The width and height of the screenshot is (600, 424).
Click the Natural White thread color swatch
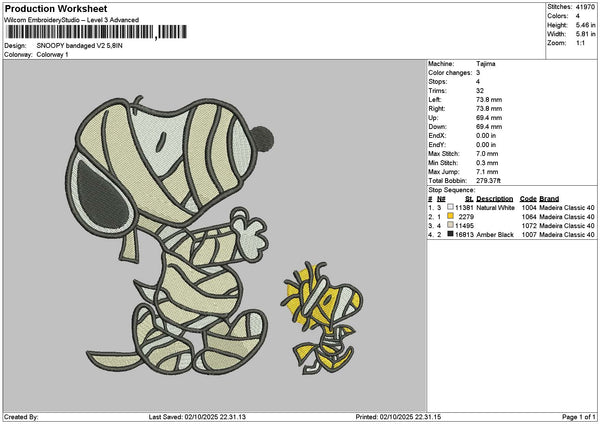(x=450, y=207)
